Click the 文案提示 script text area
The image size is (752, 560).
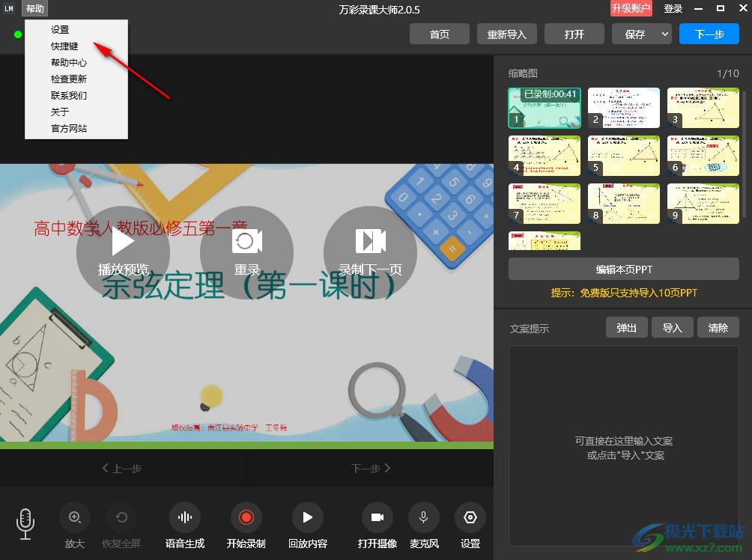click(x=623, y=445)
